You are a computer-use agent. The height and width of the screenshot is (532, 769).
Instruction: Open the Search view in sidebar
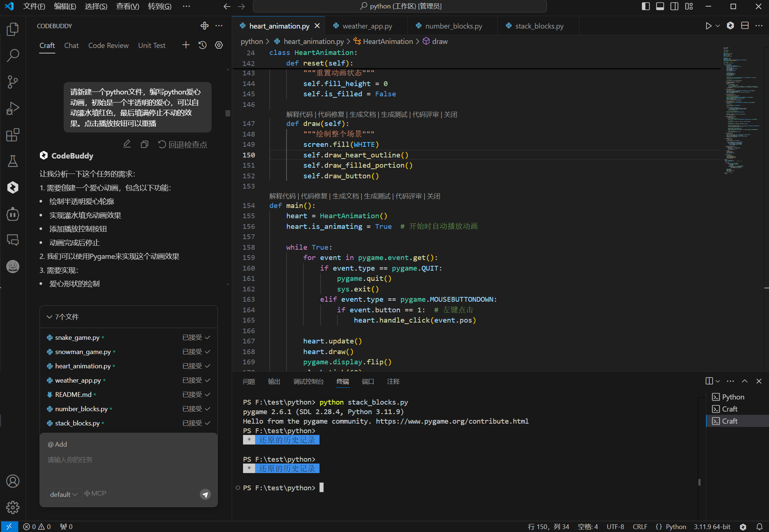click(x=13, y=55)
